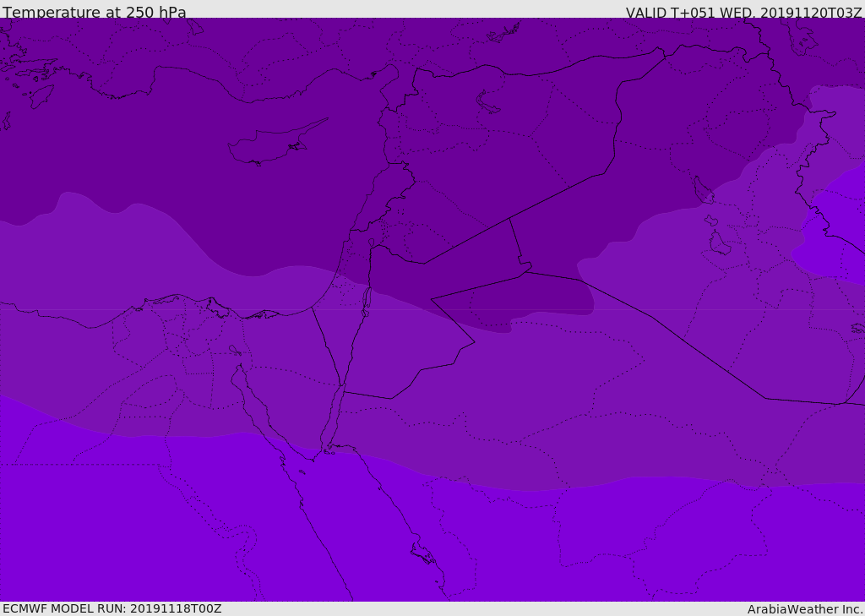Click the 'ECMWF MODEL RUN: 20191118T00Z' label
Screen dimensions: 865x616
point(112,609)
